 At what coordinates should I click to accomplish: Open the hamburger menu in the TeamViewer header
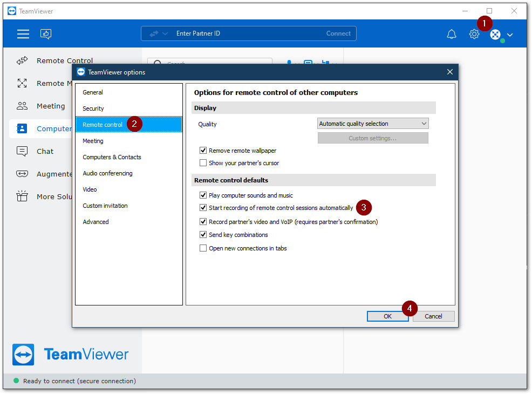(x=23, y=33)
